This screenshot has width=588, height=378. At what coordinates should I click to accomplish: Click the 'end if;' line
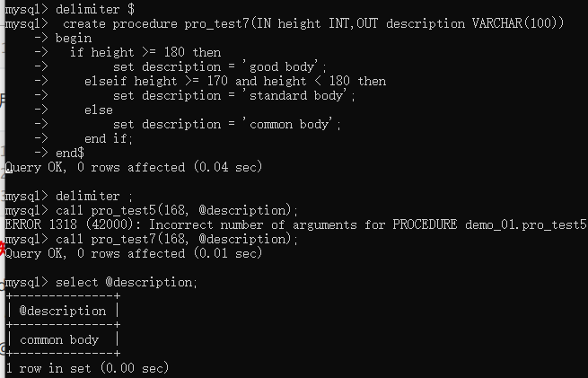[x=109, y=139]
